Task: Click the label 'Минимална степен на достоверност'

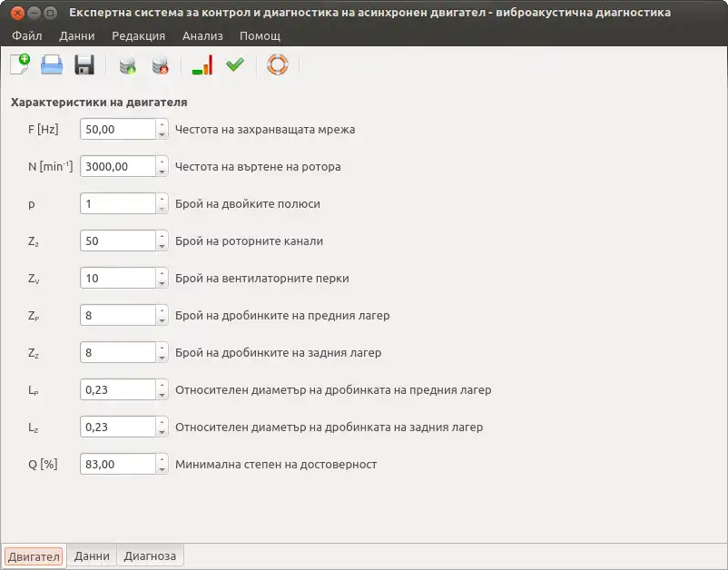Action: [276, 464]
